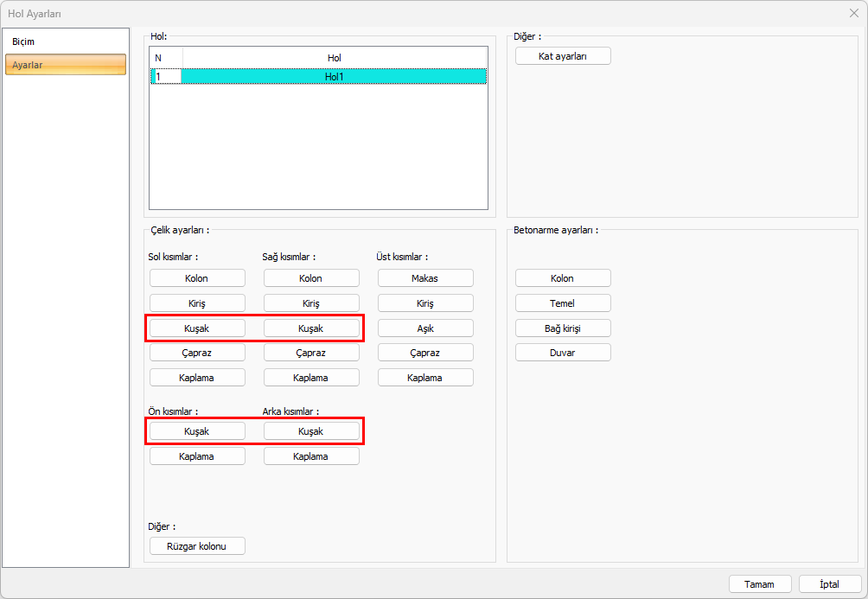Open Çapraz settings under Sağ kısımlar
Image resolution: width=868 pixels, height=599 pixels.
click(311, 353)
